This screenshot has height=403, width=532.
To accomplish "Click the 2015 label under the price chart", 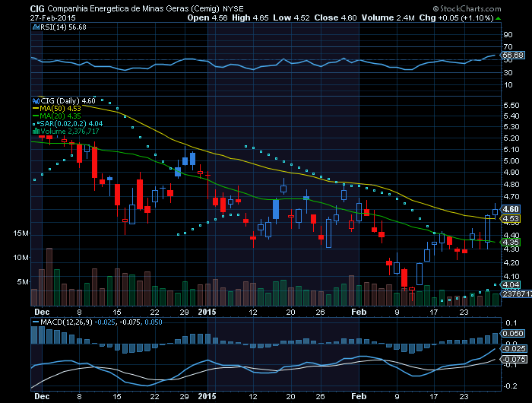I will tap(207, 312).
